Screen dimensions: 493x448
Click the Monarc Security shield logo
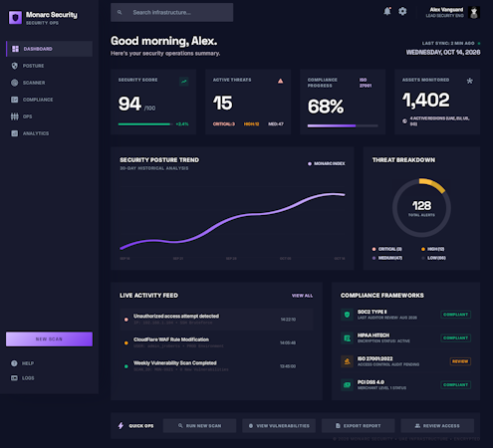pos(15,18)
